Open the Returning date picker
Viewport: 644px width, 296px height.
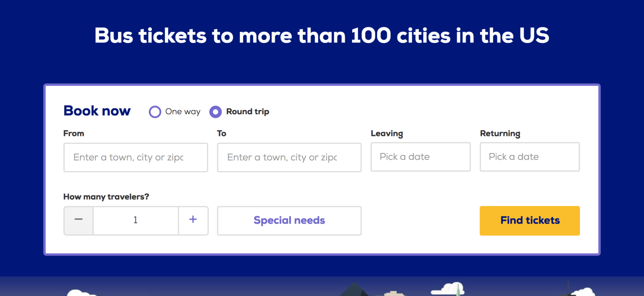coord(530,157)
